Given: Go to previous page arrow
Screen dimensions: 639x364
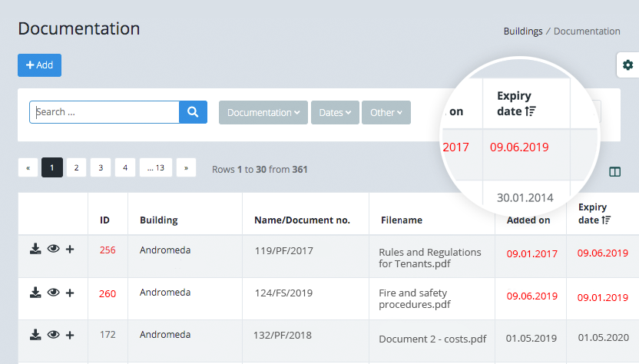Looking at the screenshot, I should (x=28, y=167).
